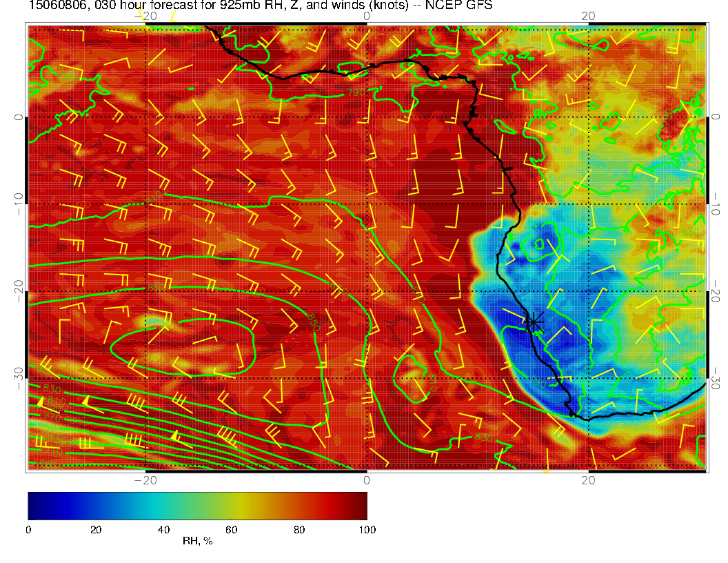Click the green "710" height contour label

coord(53,451)
